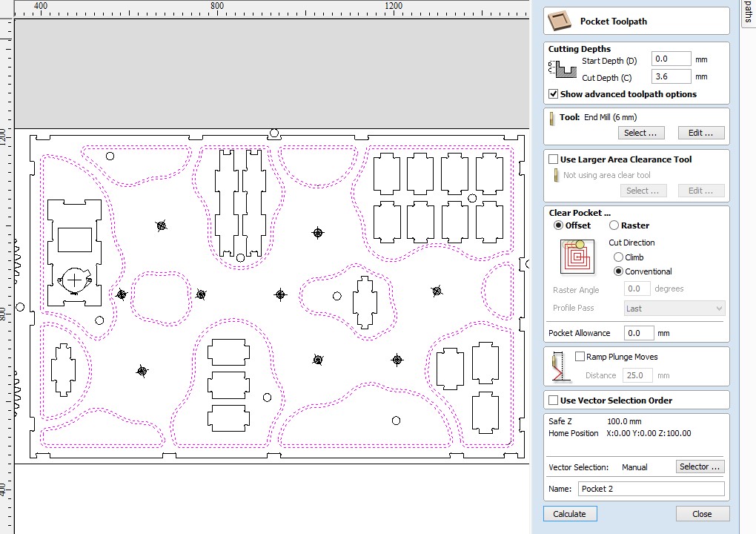Click Edit button for End Mill tool
This screenshot has width=756, height=534.
pyautogui.click(x=701, y=133)
